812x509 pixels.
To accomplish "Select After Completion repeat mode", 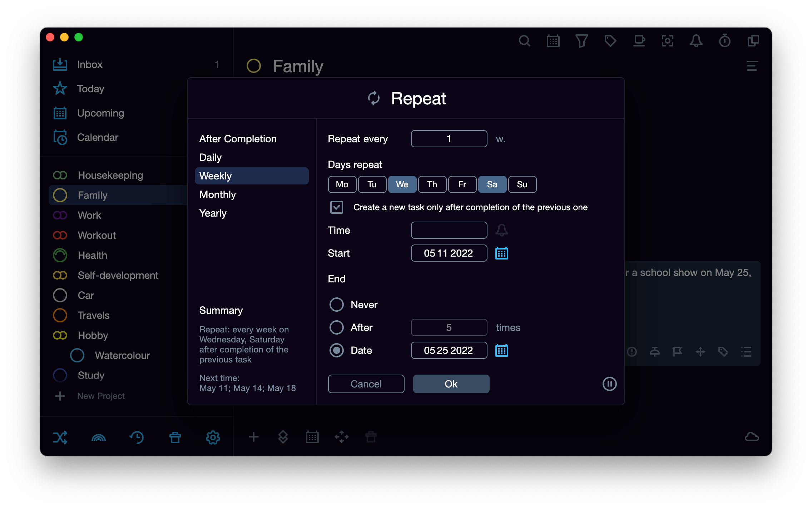I will (x=252, y=139).
